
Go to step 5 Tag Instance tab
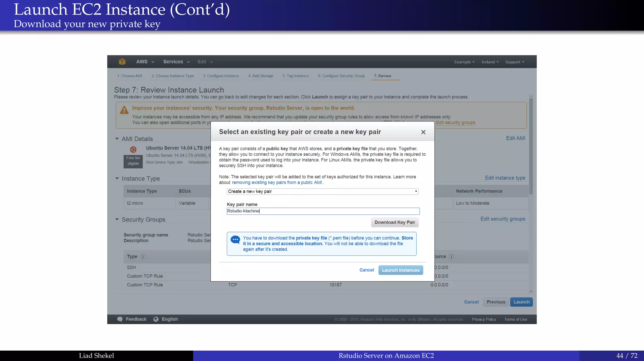[x=295, y=76]
